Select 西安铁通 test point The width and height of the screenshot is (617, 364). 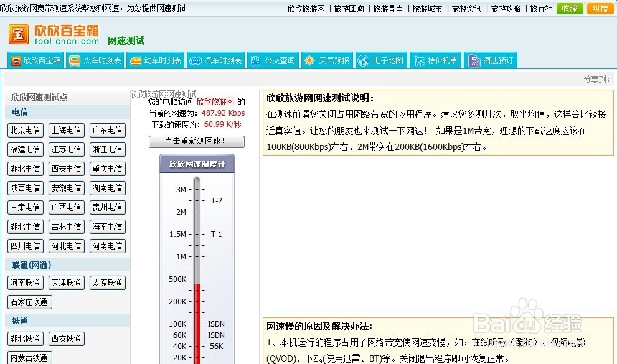(67, 338)
